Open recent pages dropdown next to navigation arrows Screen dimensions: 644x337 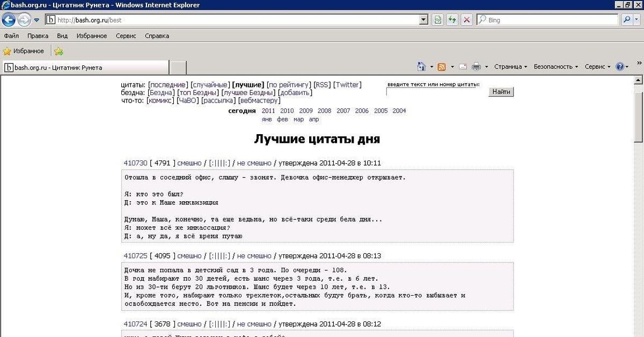36,20
